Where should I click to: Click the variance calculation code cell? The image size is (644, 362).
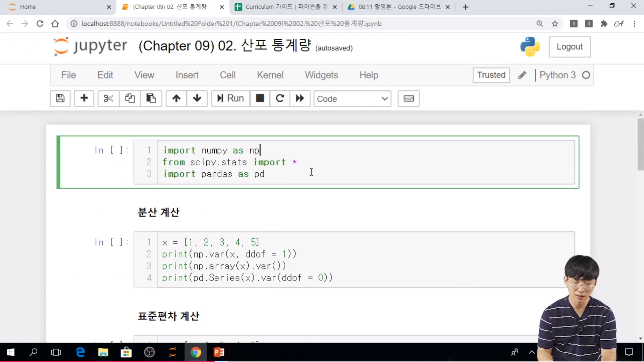[335, 260]
